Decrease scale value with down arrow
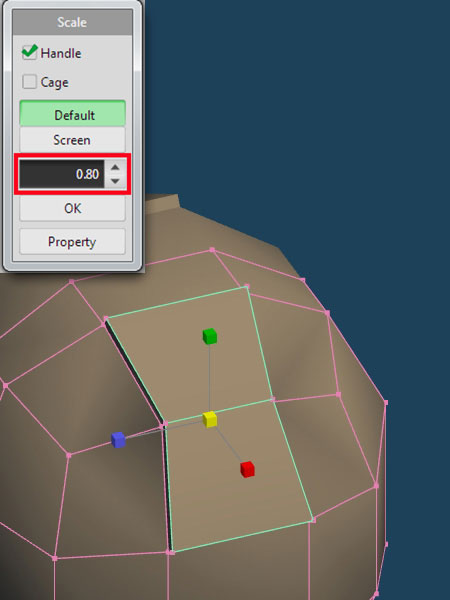Image resolution: width=450 pixels, height=600 pixels. point(115,181)
